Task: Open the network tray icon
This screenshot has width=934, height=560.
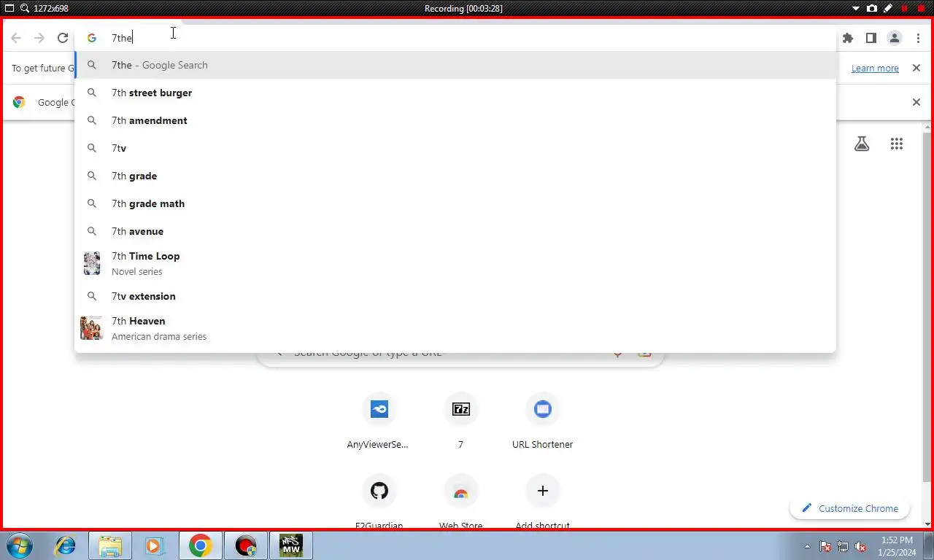Action: [x=843, y=546]
